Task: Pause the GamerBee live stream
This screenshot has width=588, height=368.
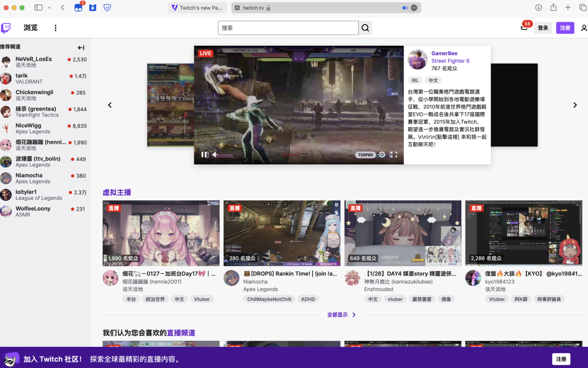Action: tap(204, 155)
